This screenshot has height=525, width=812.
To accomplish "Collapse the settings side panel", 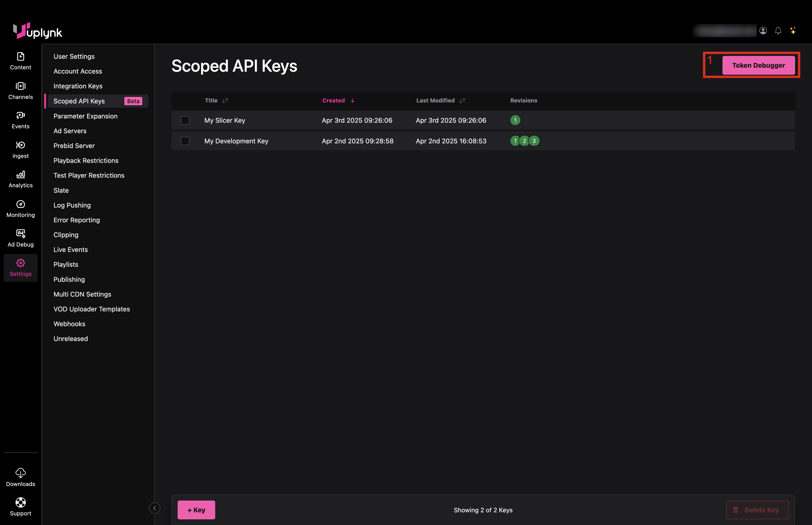I will pos(154,508).
